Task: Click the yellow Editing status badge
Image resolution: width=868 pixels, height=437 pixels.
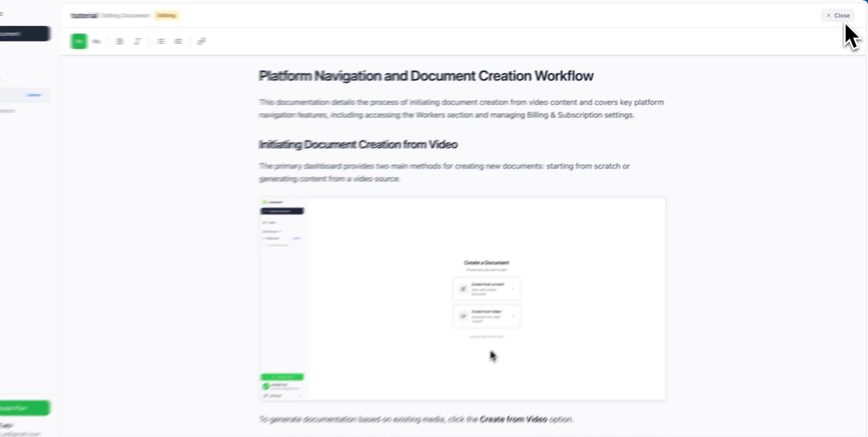Action: (166, 15)
